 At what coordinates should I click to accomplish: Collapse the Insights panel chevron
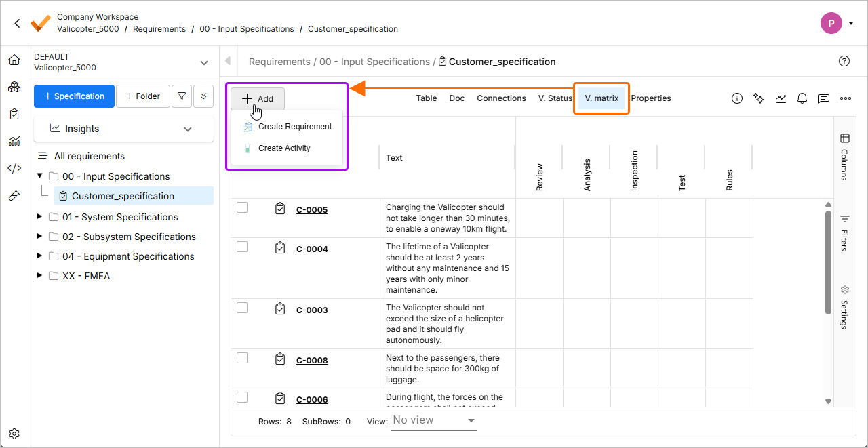click(x=189, y=129)
